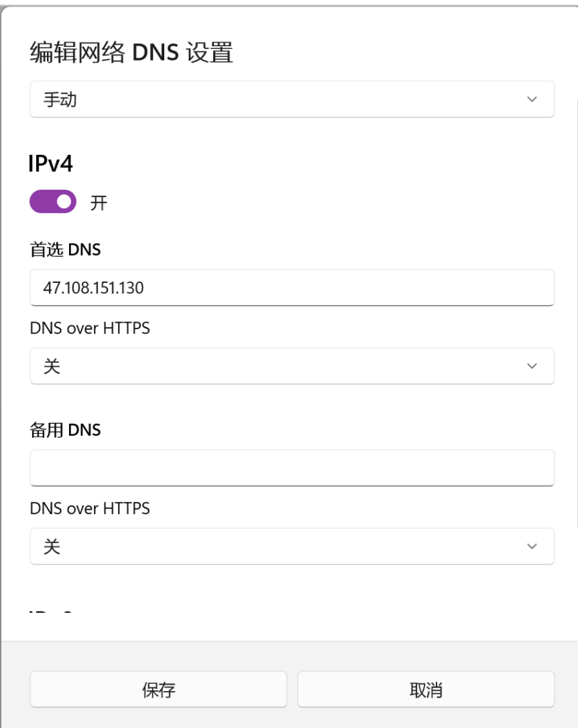Open DNS over HTTPS dropdown under 备用 DNS
Screen dimensions: 578x728
point(292,546)
